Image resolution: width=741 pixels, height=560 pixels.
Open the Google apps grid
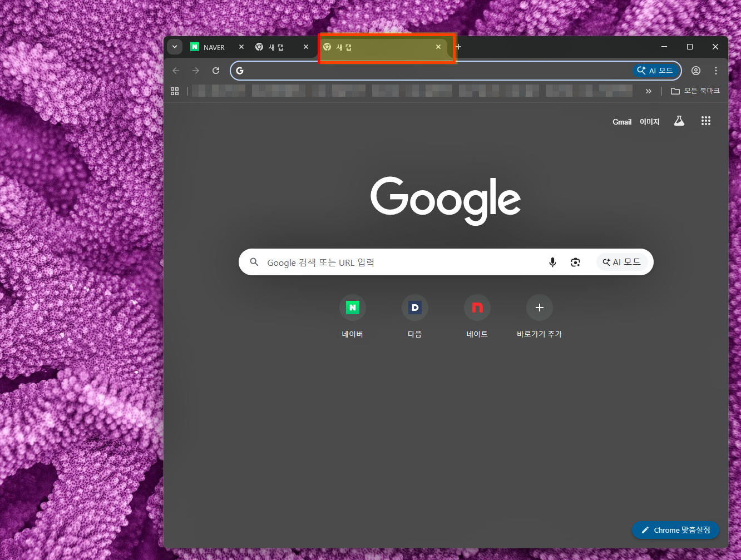coord(706,121)
